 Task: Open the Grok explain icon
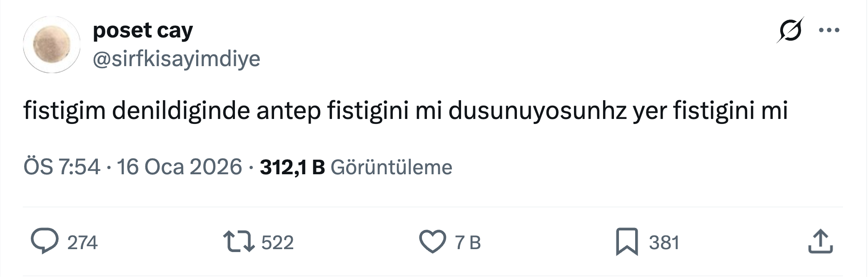pyautogui.click(x=790, y=30)
